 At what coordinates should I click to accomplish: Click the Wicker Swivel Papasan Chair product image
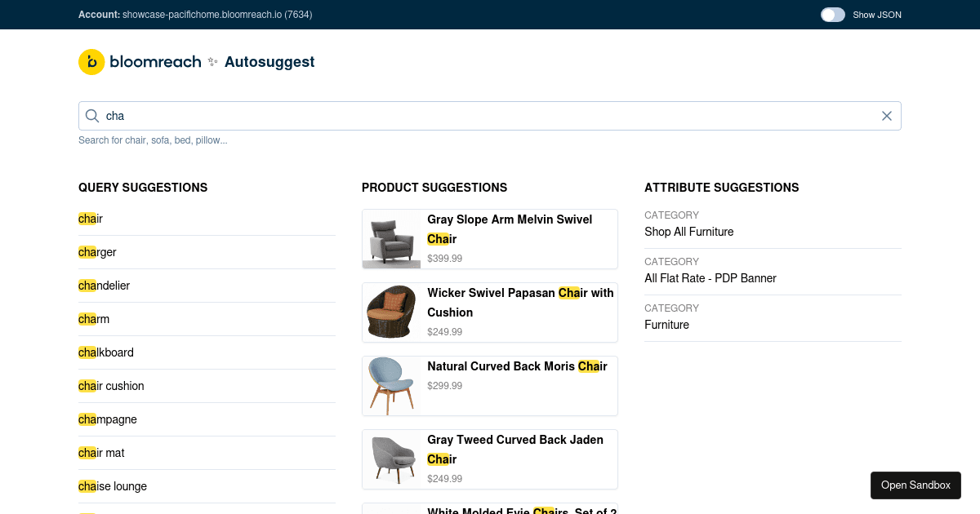[x=391, y=312]
